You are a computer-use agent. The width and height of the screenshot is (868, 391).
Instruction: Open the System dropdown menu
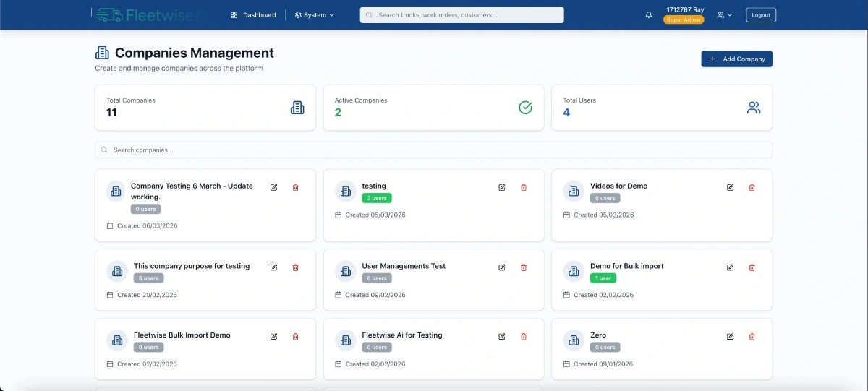point(315,15)
